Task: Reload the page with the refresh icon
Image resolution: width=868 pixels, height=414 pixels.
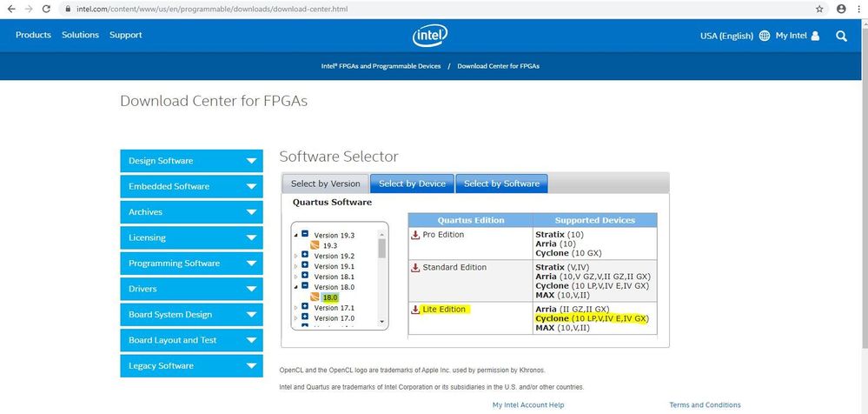Action: [47, 9]
